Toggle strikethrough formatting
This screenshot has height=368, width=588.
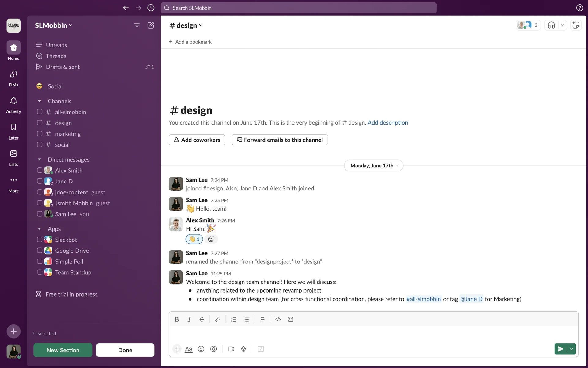[x=202, y=319]
